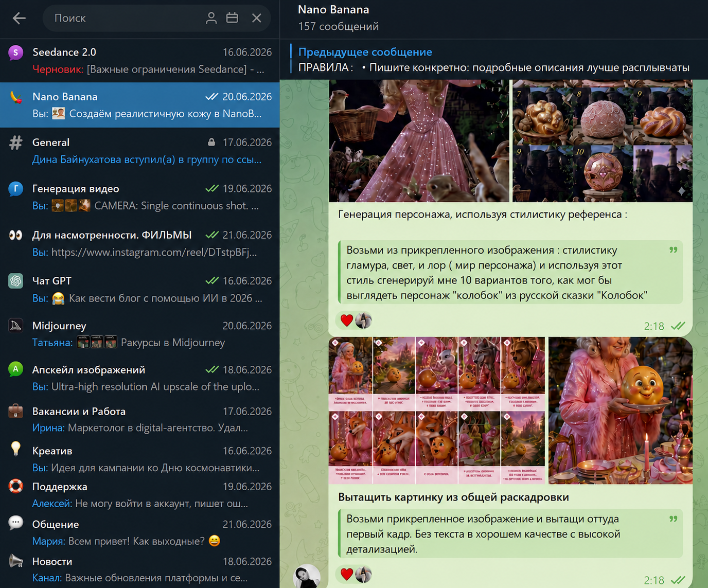Click the eyes emoji icon of ФИЛЬМЫ topic

coord(16,235)
